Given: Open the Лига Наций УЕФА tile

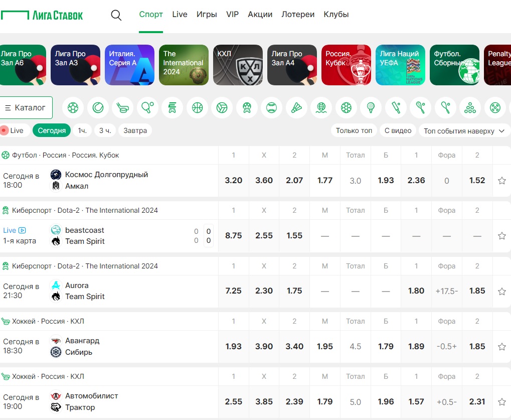Looking at the screenshot, I should pos(401,65).
